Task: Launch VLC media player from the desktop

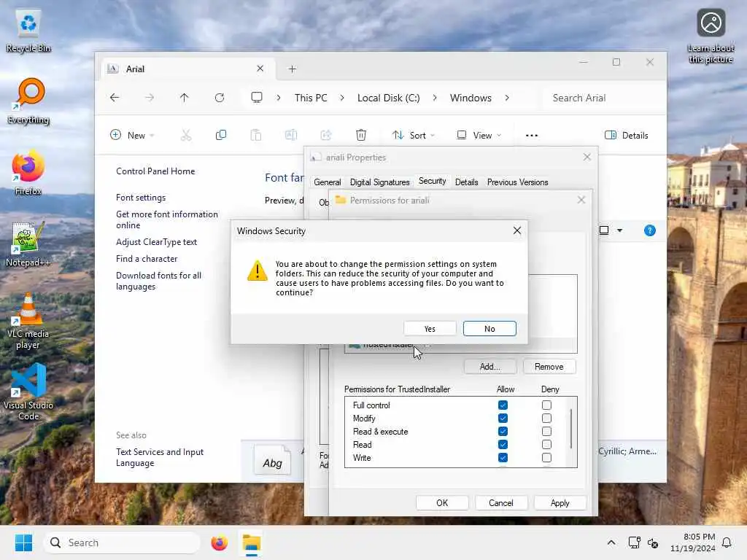Action: pos(28,320)
